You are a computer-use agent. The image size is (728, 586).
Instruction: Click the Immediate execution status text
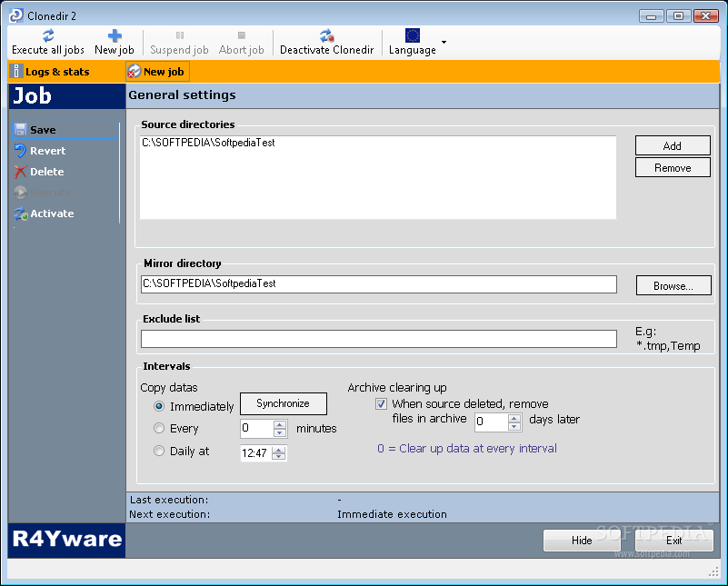click(392, 514)
